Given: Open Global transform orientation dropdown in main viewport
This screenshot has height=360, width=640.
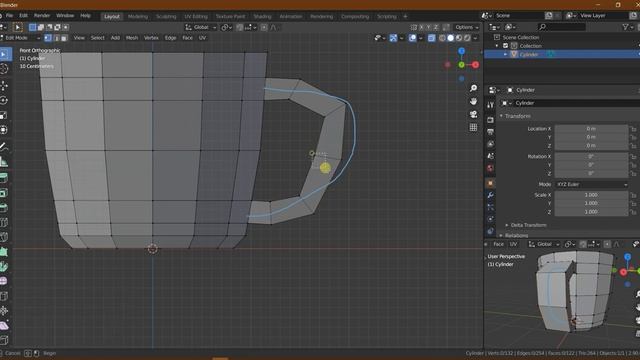Looking at the screenshot, I should click(x=200, y=27).
